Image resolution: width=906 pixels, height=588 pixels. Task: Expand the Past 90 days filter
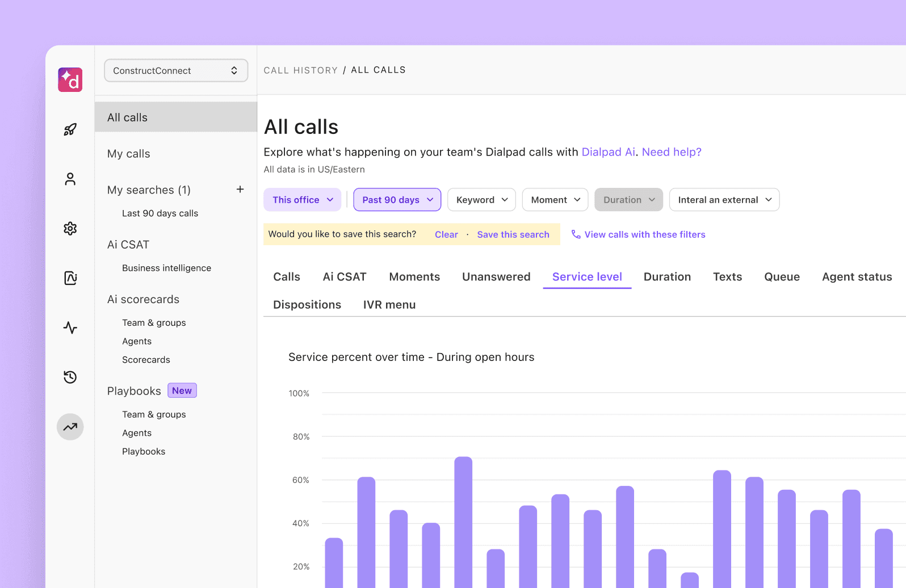(397, 200)
